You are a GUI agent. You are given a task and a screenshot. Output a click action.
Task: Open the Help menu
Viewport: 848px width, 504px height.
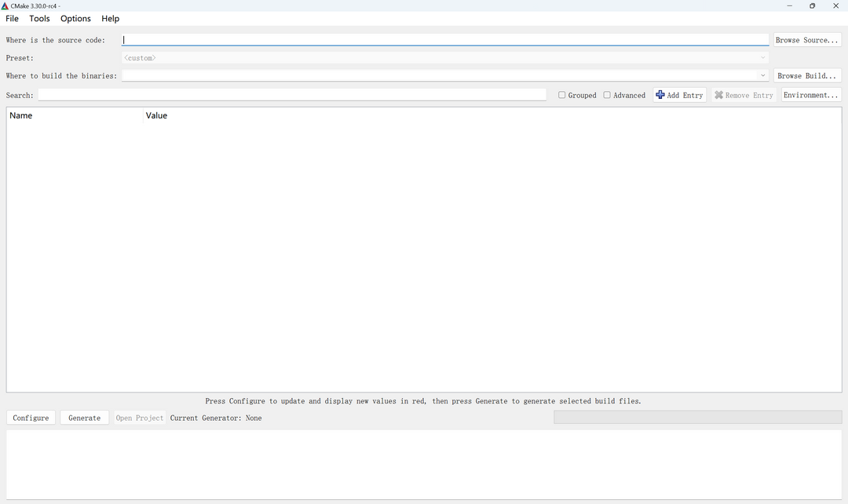[110, 18]
